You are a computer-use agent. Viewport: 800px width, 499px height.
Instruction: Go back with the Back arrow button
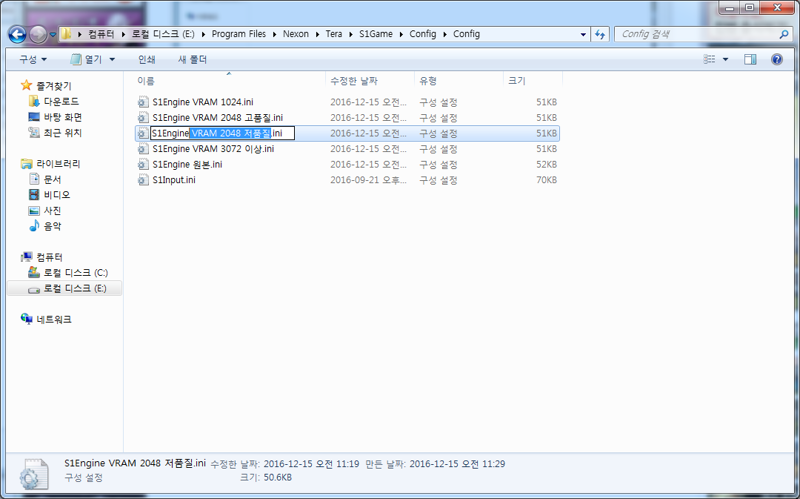(17, 34)
